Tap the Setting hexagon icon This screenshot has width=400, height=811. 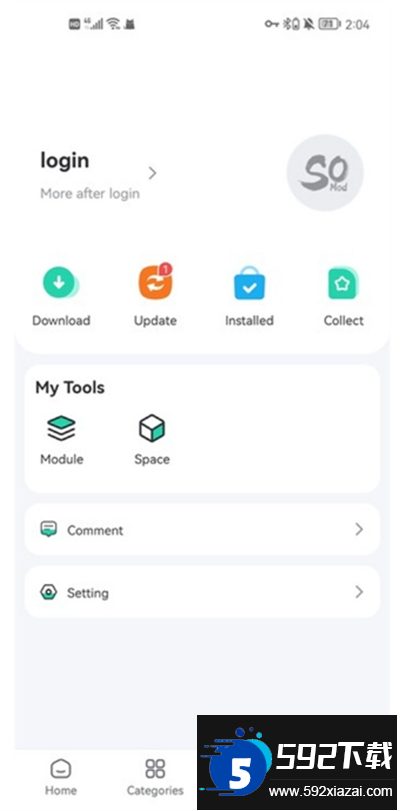(49, 592)
